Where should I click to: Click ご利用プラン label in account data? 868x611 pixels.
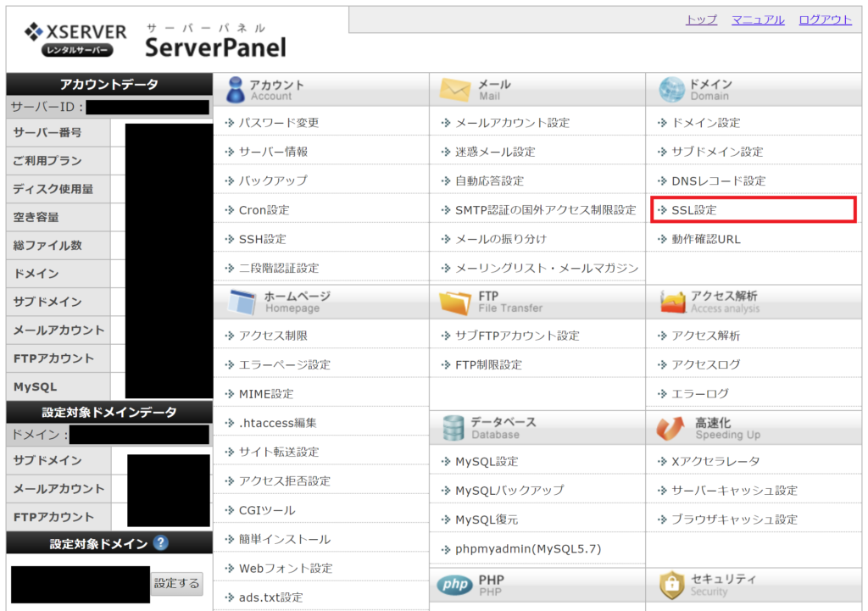click(x=47, y=161)
